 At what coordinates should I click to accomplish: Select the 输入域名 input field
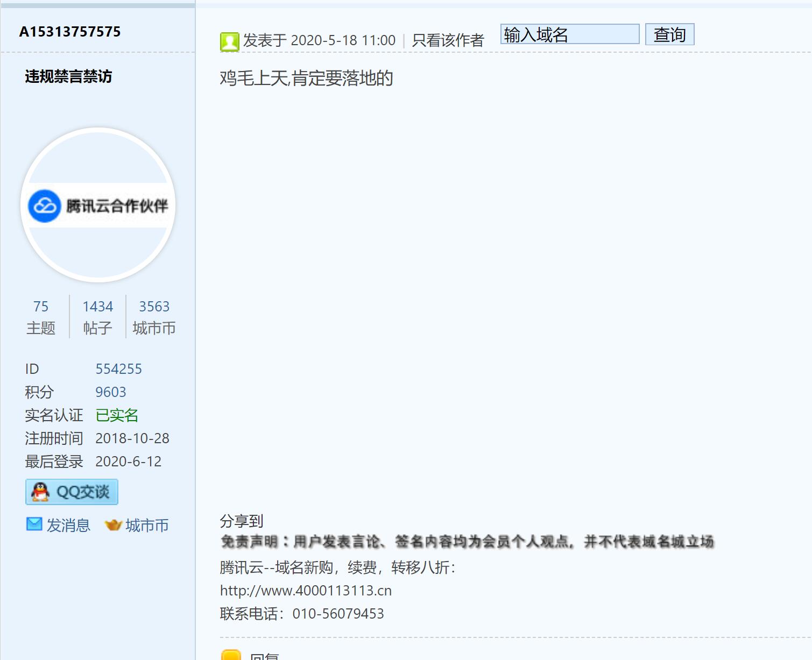coord(569,34)
